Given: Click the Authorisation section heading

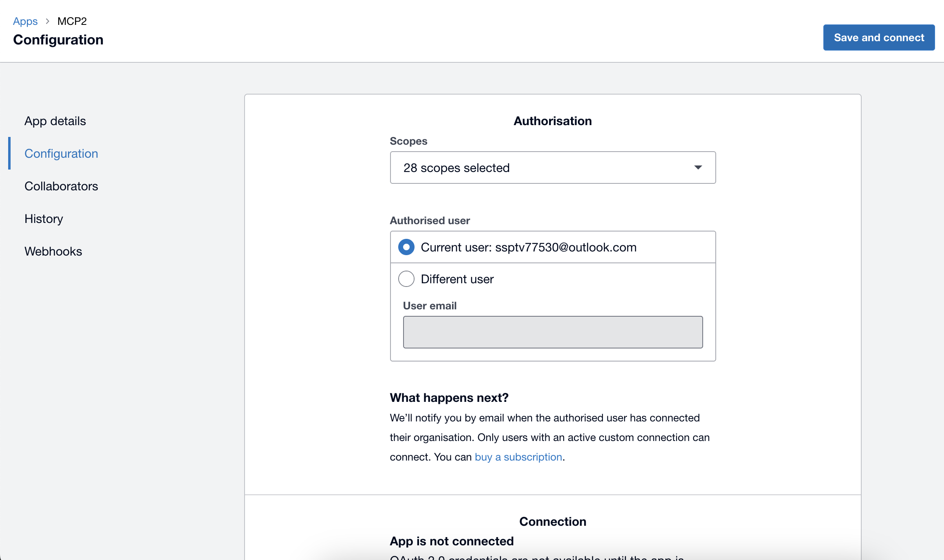Looking at the screenshot, I should (x=552, y=121).
